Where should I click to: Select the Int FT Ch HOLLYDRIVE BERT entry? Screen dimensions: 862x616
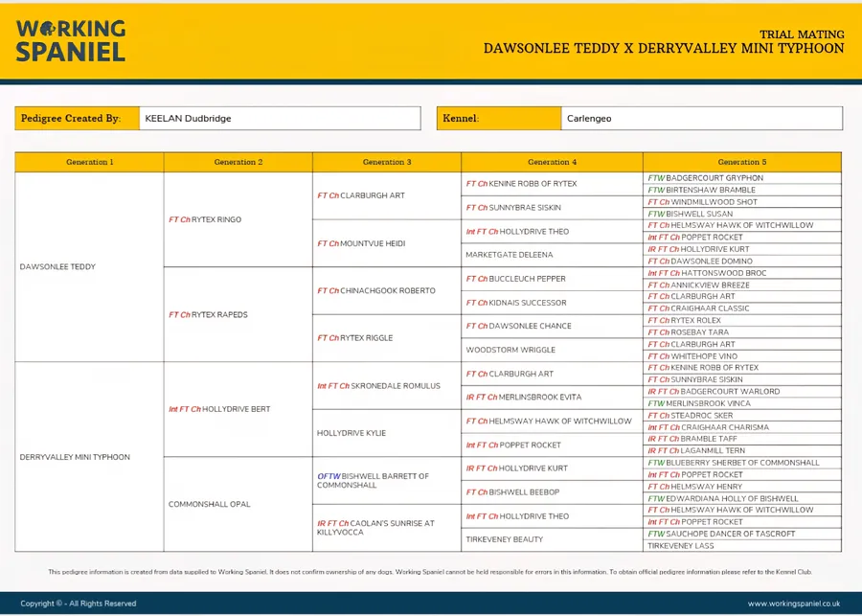coord(219,409)
